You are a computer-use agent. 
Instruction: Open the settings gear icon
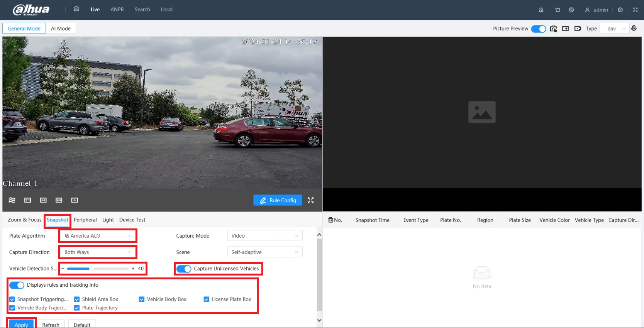tap(620, 10)
